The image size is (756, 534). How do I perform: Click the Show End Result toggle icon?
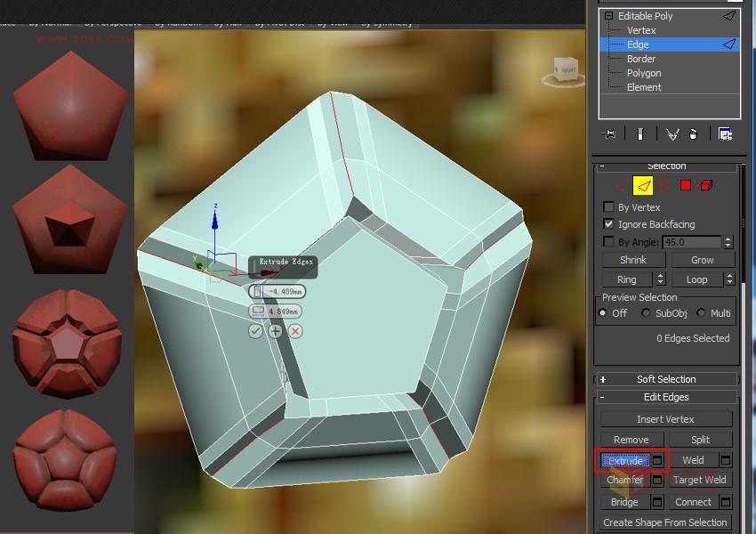pos(641,133)
